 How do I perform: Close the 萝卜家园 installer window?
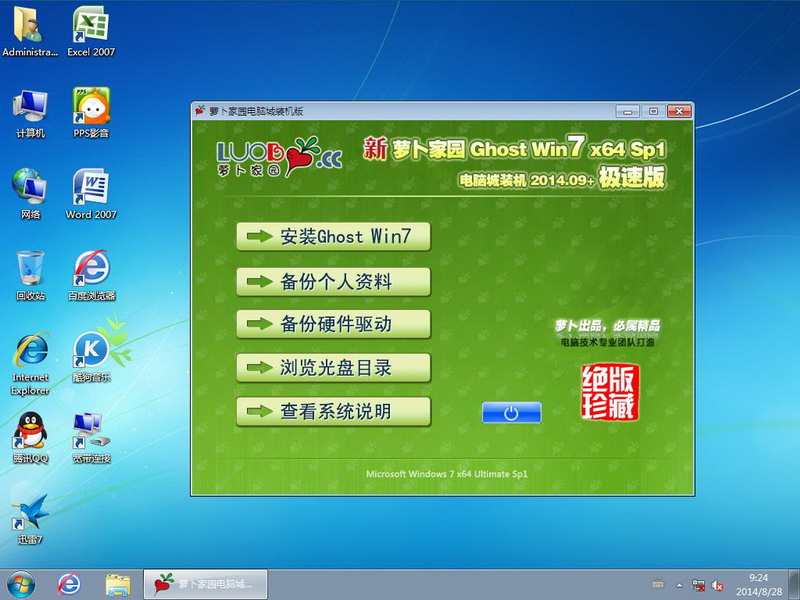point(679,111)
